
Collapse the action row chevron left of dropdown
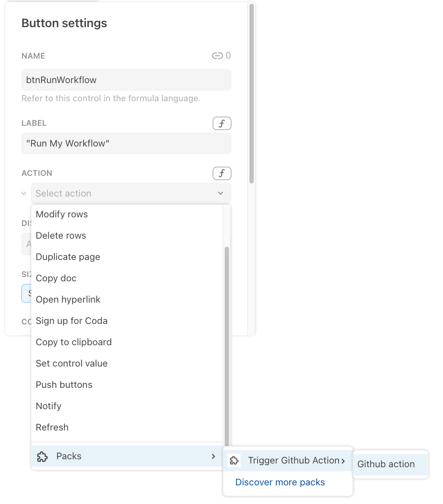click(24, 193)
